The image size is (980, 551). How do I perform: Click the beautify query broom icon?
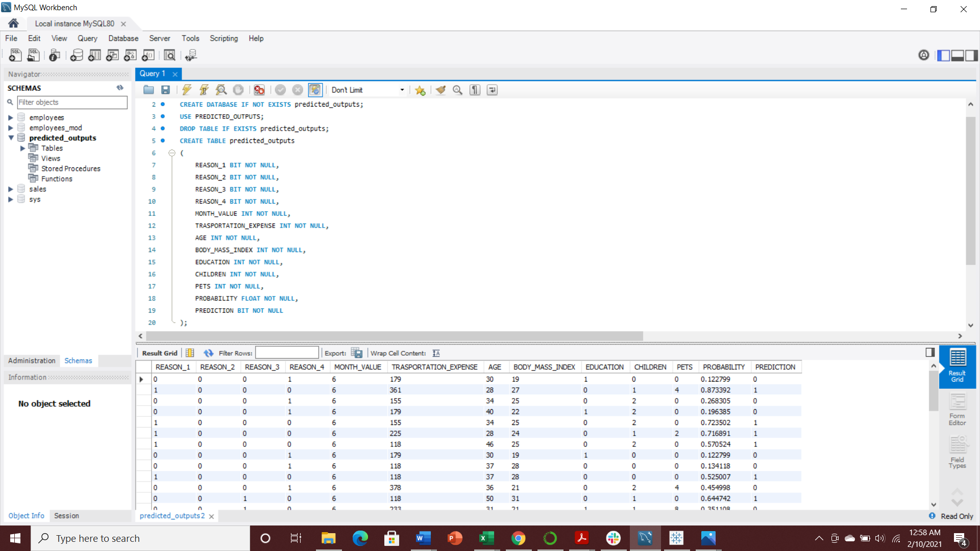tap(440, 90)
